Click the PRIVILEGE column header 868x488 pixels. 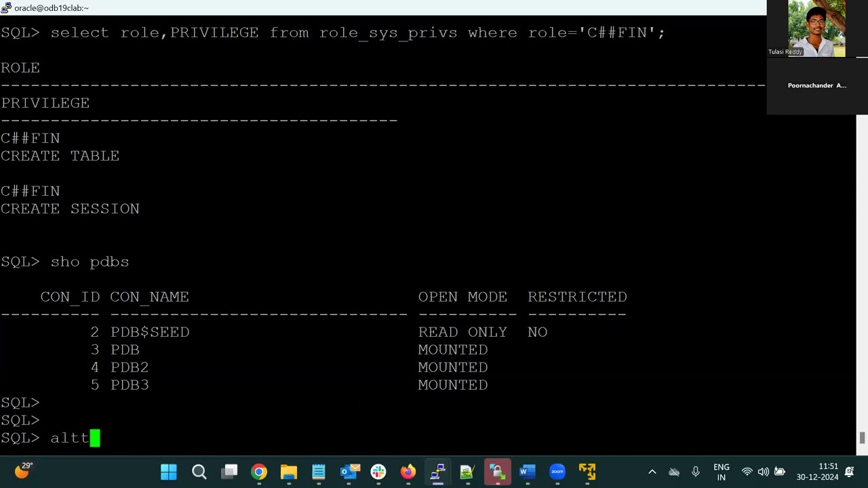[45, 103]
